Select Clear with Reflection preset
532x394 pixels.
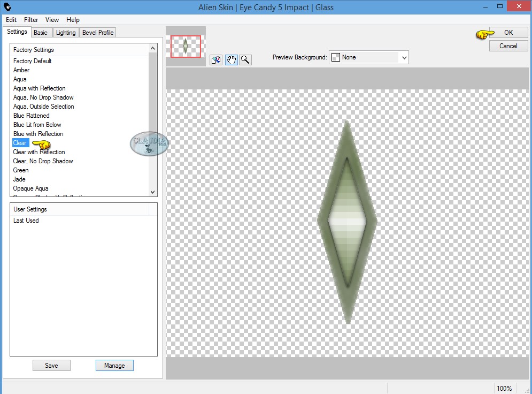pyautogui.click(x=39, y=152)
